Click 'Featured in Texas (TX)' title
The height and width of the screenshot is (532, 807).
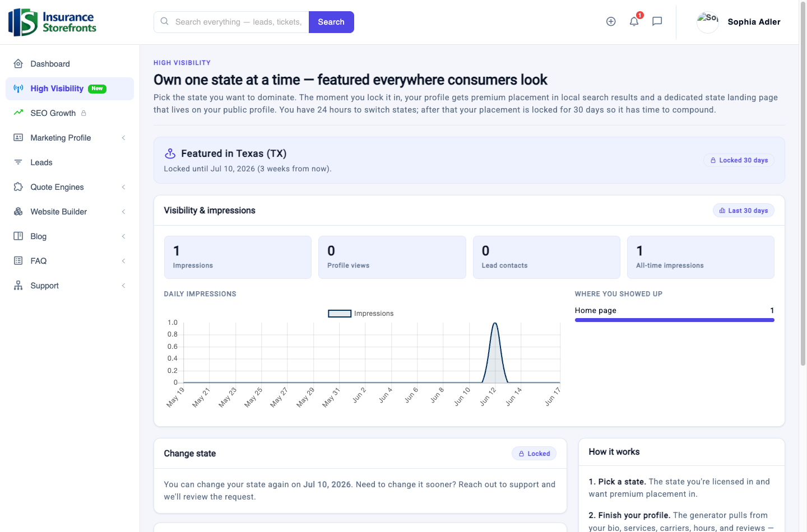[x=234, y=153]
